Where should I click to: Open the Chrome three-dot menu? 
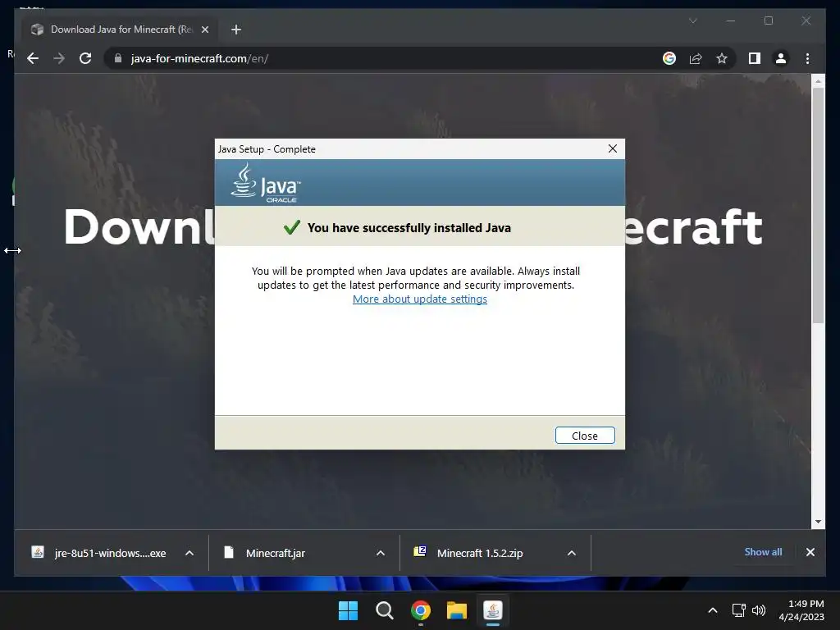point(807,58)
